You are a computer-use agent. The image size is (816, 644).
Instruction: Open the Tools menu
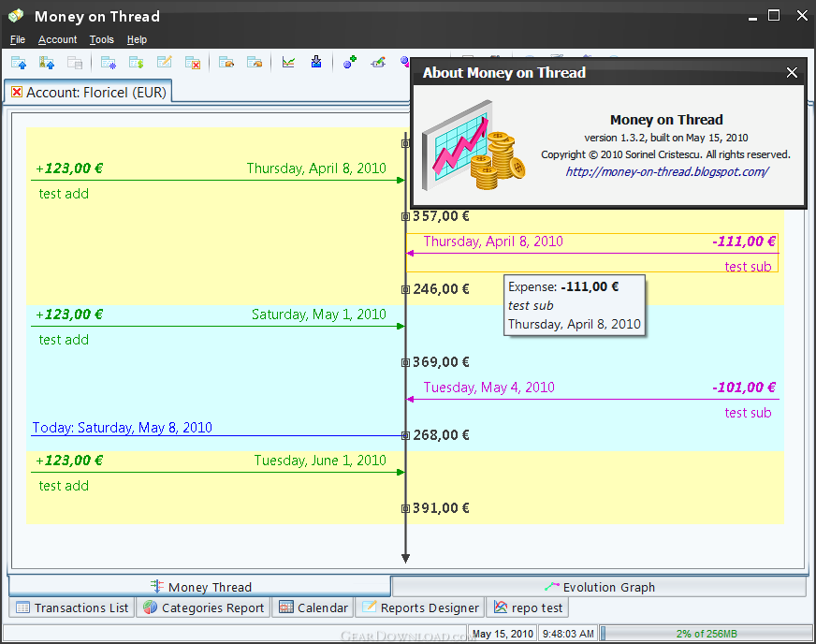click(101, 39)
